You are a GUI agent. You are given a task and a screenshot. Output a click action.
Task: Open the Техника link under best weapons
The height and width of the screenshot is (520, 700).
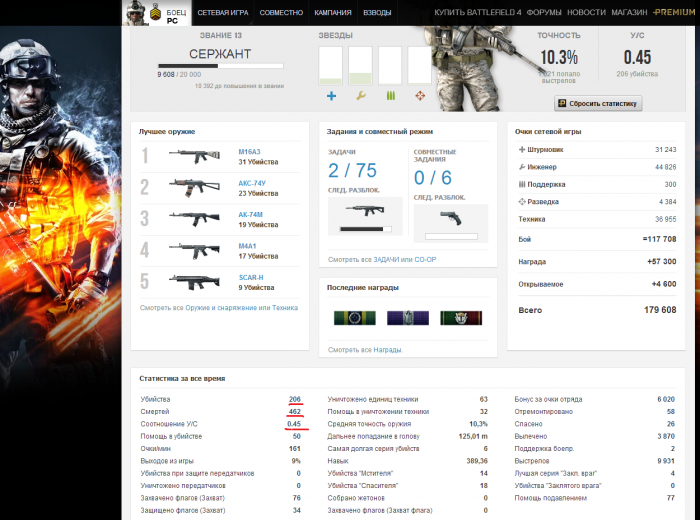[x=285, y=308]
